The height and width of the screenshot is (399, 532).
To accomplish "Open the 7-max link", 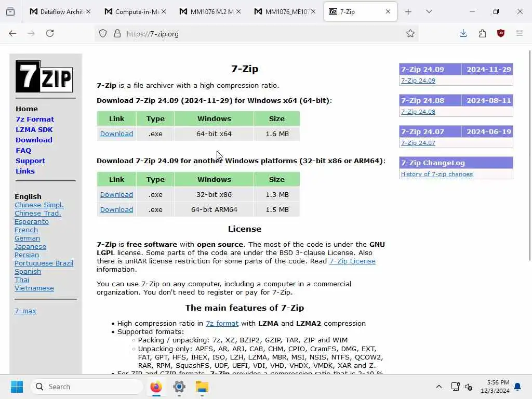I will pos(25,311).
